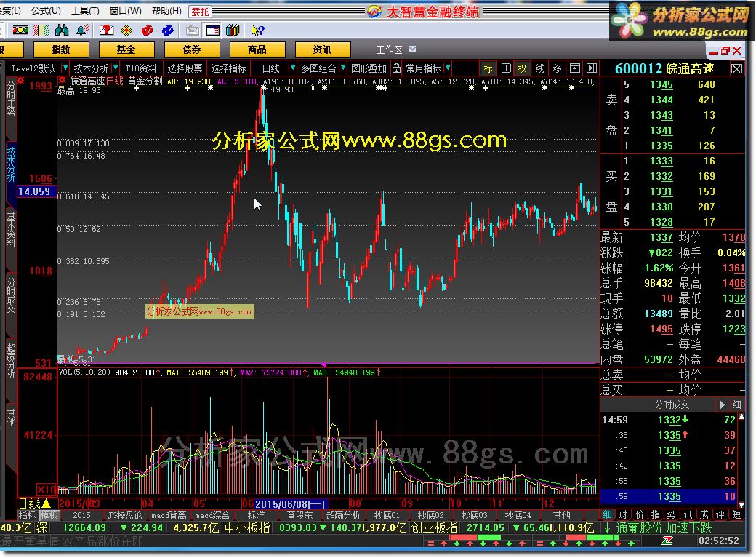Toggle the 标 marker button

tap(488, 68)
